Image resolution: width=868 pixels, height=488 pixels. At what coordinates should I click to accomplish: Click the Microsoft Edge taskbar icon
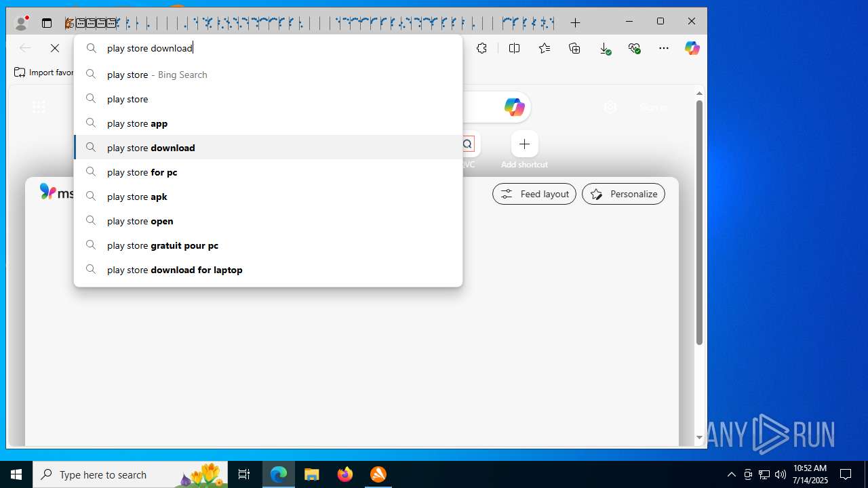pos(279,474)
